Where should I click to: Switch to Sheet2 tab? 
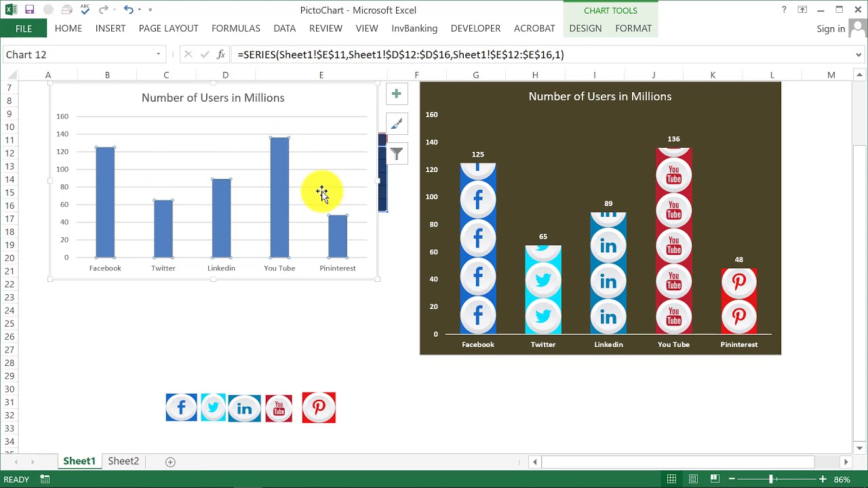pos(123,461)
